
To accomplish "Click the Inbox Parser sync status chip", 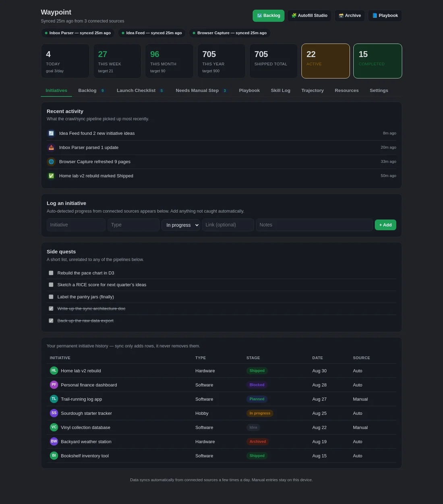I will pyautogui.click(x=78, y=33).
